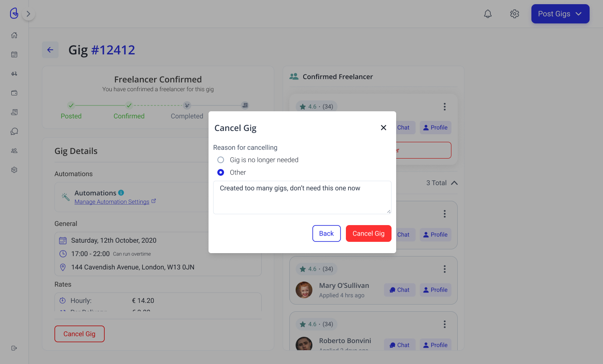Click the final progress step icon

coord(245,105)
